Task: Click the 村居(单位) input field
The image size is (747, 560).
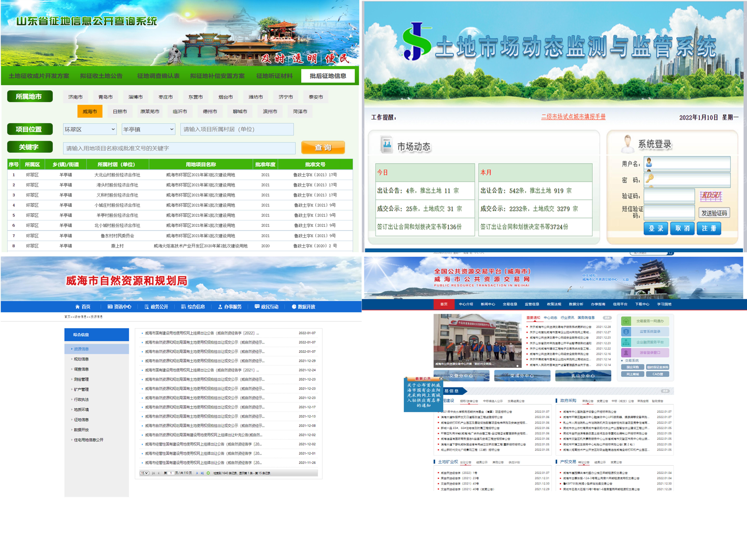Action: [x=237, y=129]
